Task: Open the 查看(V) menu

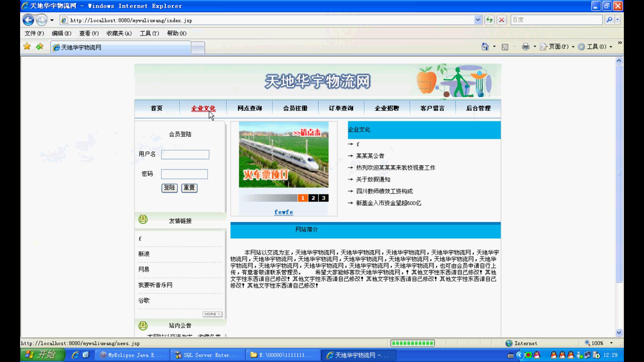Action: coord(89,33)
